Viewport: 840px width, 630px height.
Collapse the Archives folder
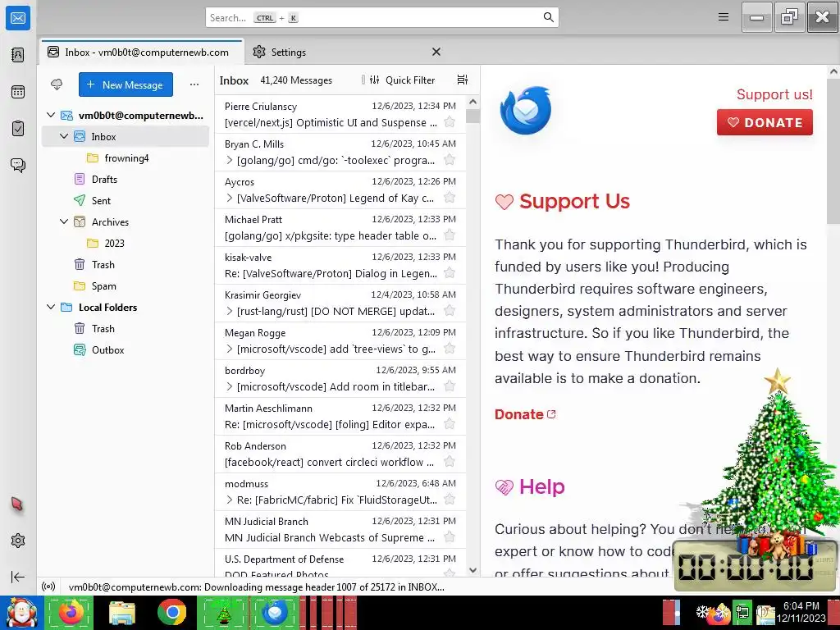click(64, 221)
